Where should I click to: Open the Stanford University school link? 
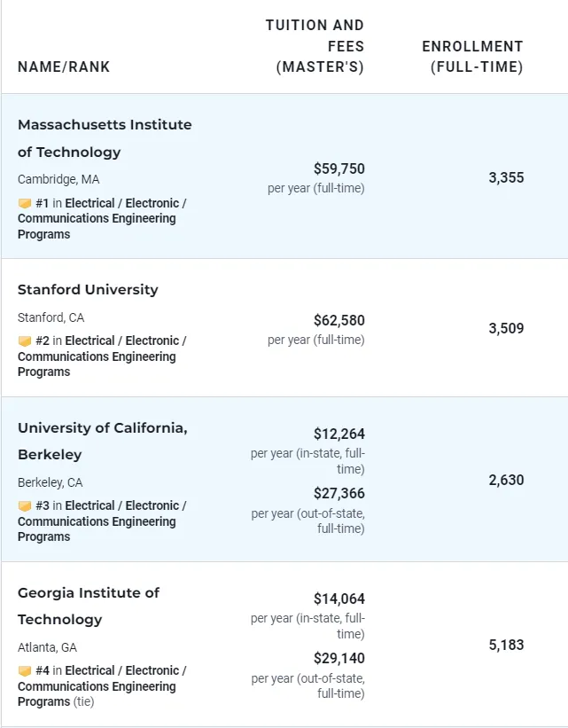click(88, 290)
